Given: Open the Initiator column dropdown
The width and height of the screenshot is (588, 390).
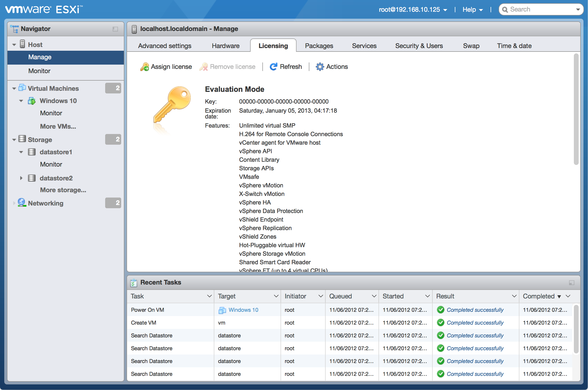Looking at the screenshot, I should [321, 296].
